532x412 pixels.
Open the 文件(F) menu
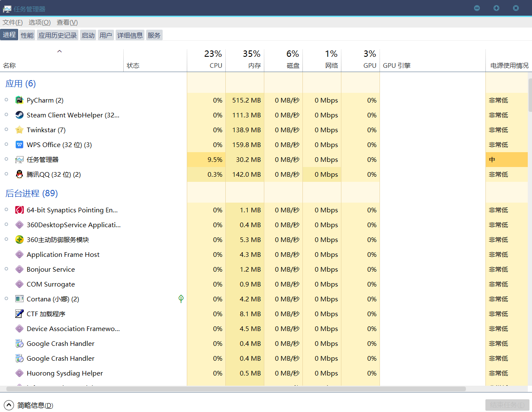[x=13, y=22]
